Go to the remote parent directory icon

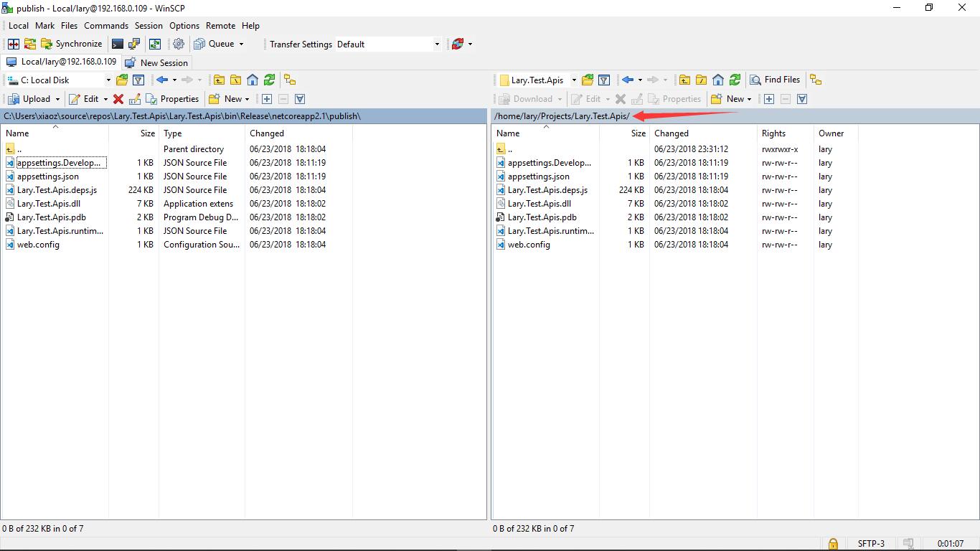[x=684, y=80]
